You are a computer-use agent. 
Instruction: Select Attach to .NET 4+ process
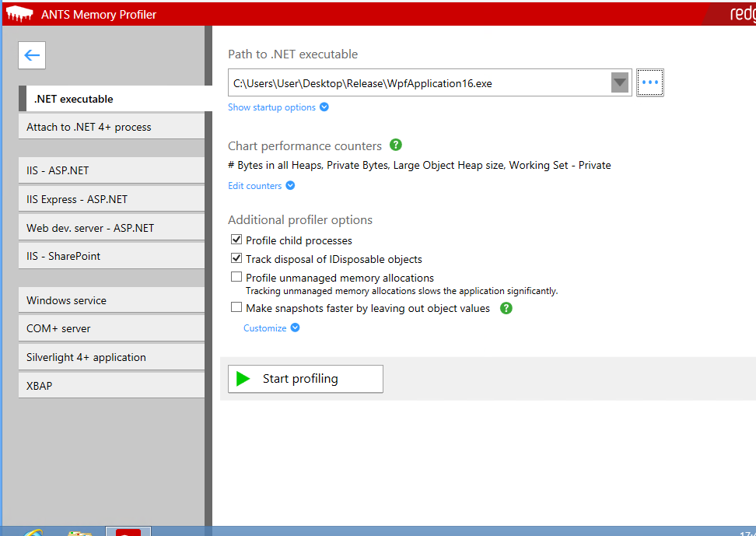(111, 127)
